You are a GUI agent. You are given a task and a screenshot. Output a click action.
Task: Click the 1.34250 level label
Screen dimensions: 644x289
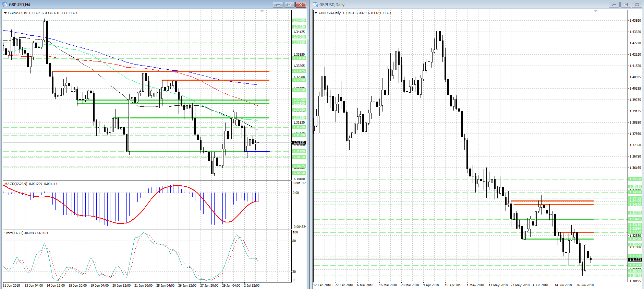[299, 27]
